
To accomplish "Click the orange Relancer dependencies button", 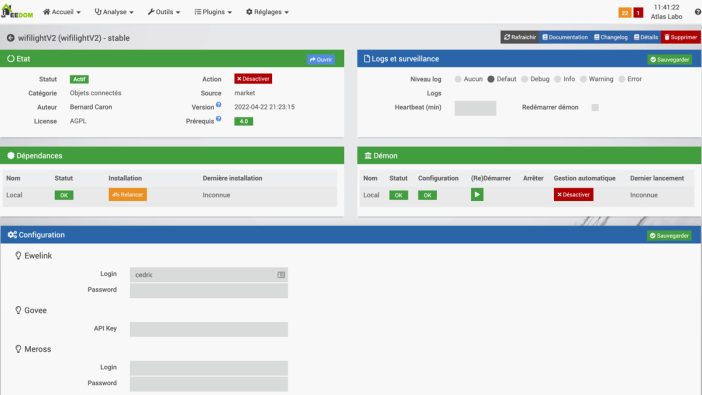I will [x=128, y=195].
